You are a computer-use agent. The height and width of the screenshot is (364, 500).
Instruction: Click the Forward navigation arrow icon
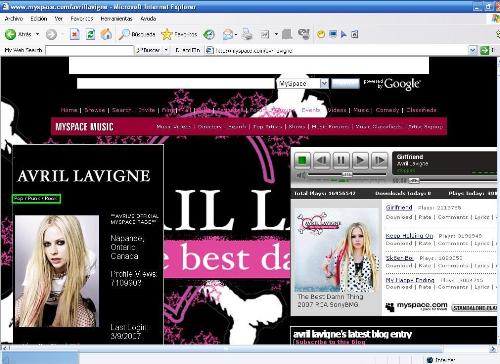coord(51,34)
